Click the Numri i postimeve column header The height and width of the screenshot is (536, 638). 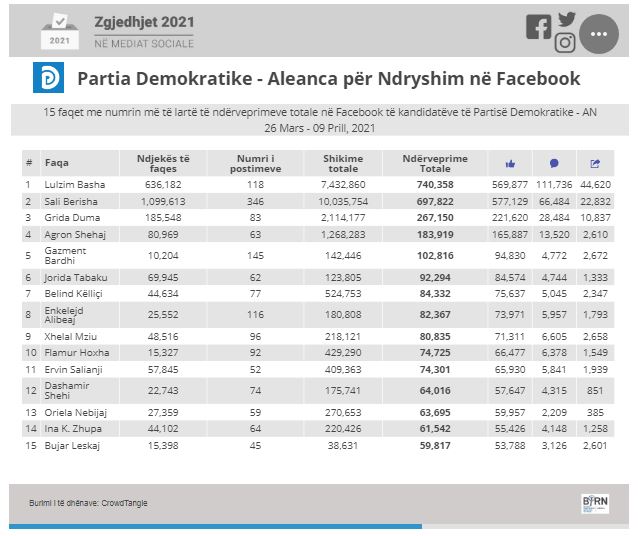(x=258, y=163)
